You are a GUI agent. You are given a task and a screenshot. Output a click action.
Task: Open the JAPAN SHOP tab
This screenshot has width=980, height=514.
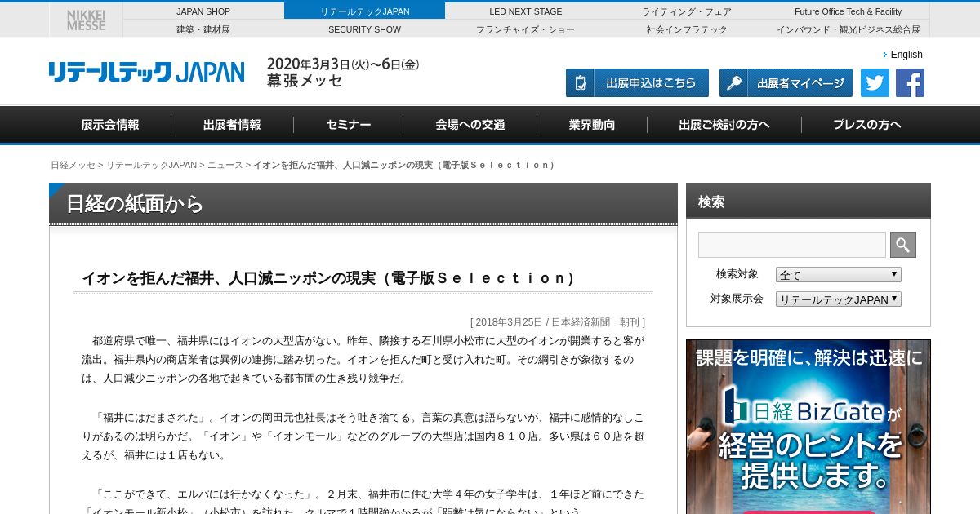coord(203,11)
